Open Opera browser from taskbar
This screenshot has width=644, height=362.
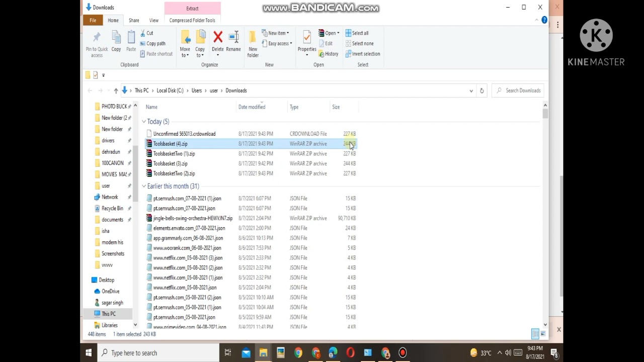(350, 353)
